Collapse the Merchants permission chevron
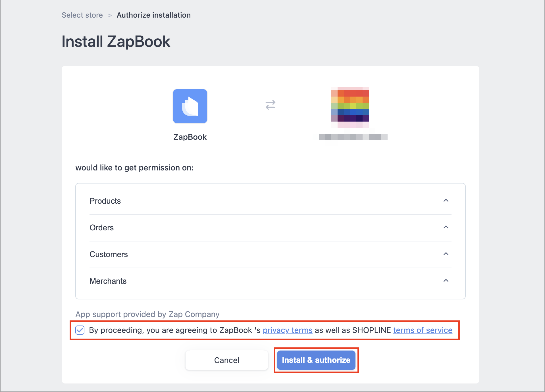This screenshot has width=545, height=392. pos(446,281)
